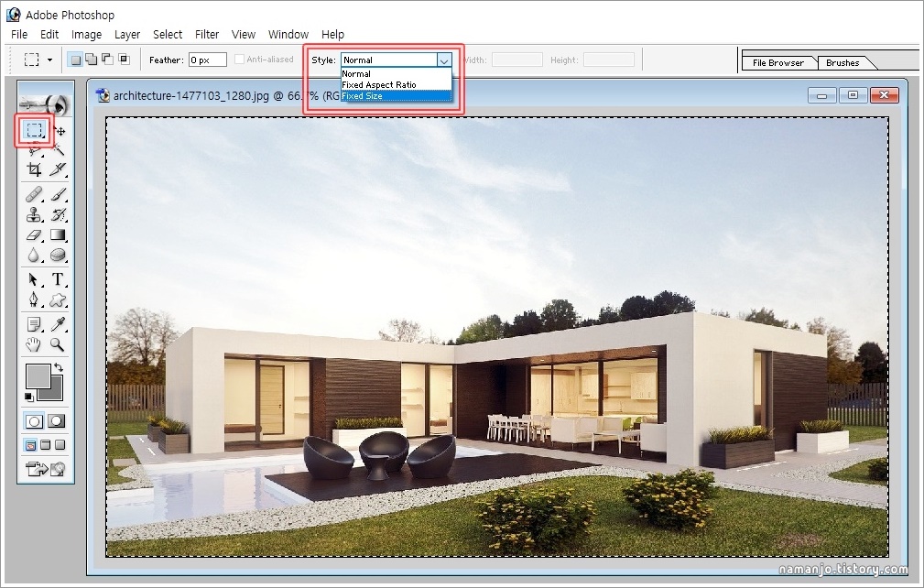Select the Magic Wand tool
Viewport: 924px width, 588px height.
pos(59,149)
